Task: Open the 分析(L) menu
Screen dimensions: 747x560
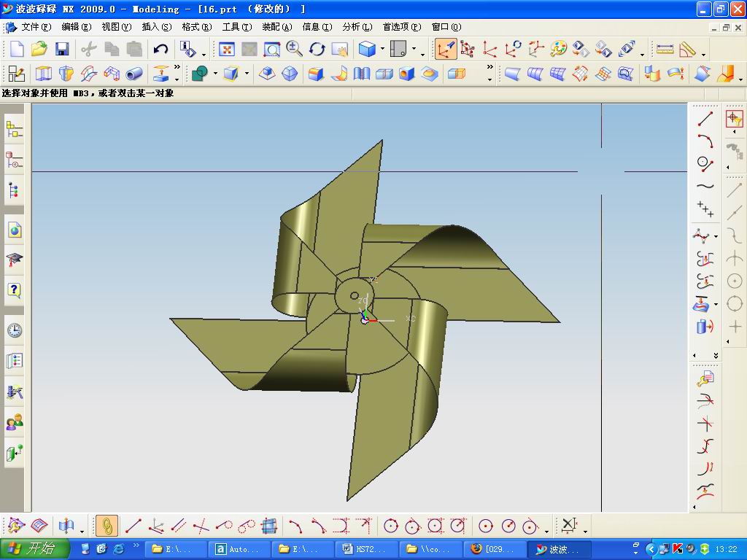Action: click(x=357, y=27)
